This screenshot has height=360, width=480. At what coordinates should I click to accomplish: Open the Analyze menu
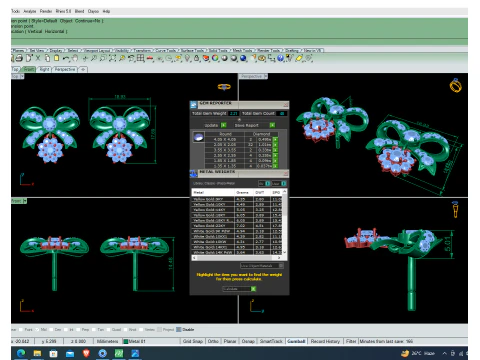[30, 11]
